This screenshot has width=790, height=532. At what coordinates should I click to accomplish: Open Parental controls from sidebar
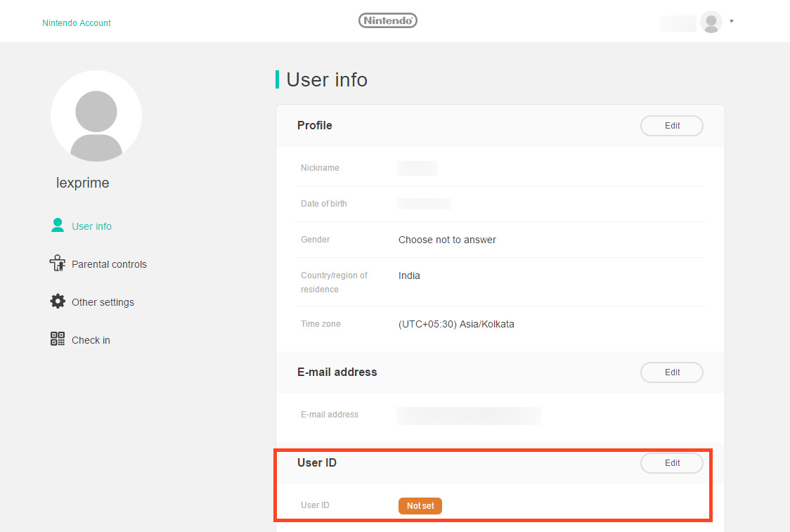click(x=109, y=264)
